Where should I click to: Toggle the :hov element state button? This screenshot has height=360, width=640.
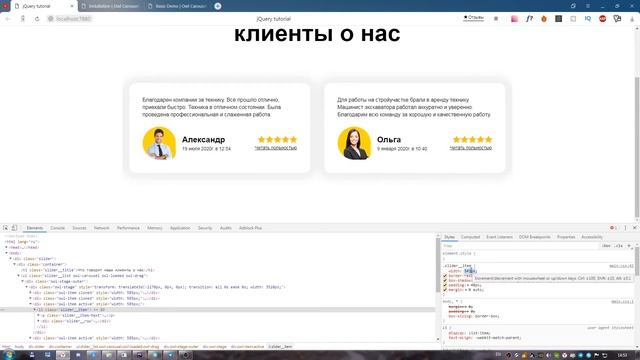pos(606,246)
